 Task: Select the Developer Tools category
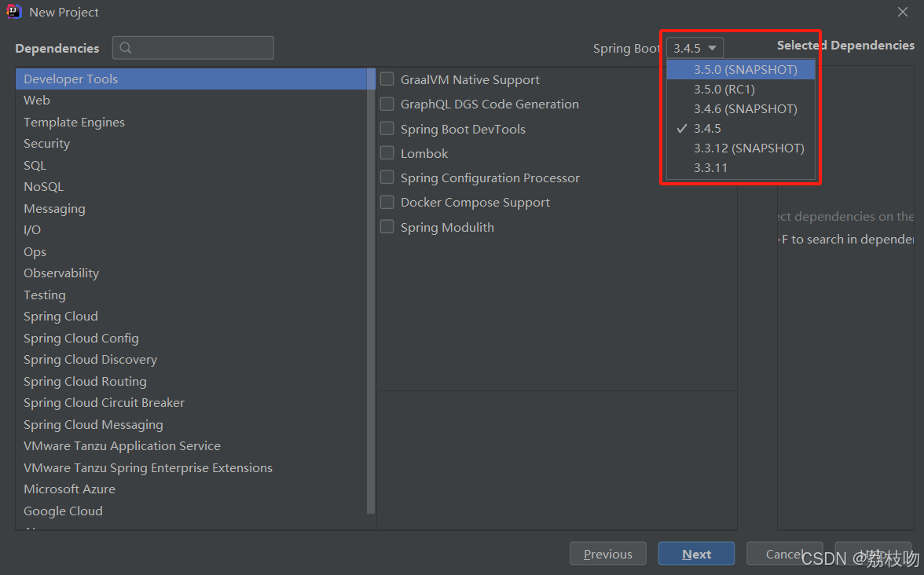[x=192, y=79]
